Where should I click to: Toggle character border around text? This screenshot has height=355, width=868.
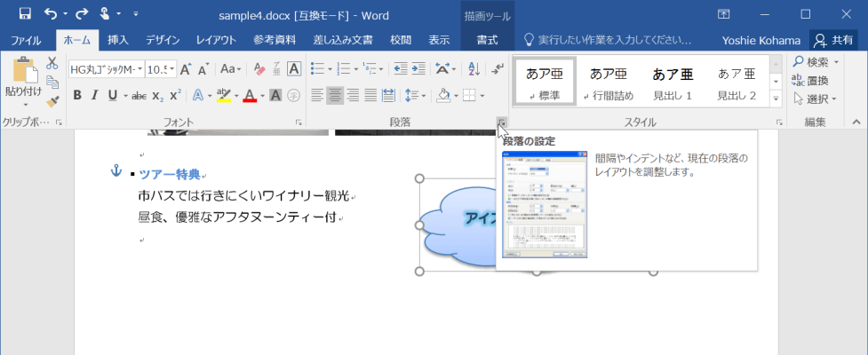pyautogui.click(x=294, y=69)
